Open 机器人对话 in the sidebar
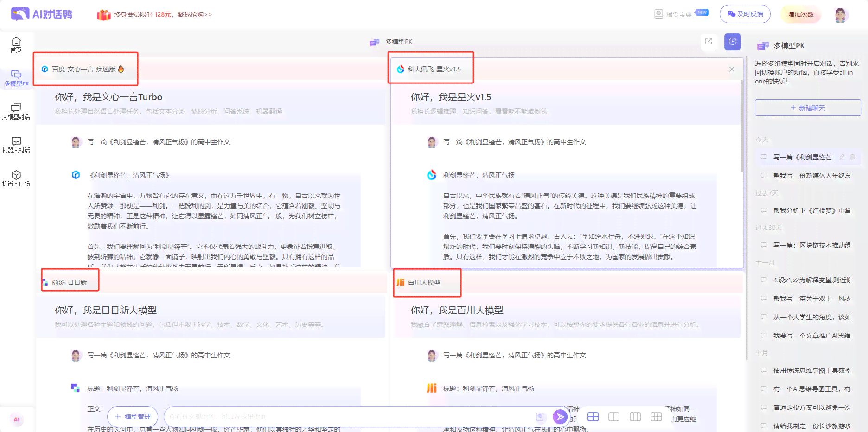Screen dimensions: 868x432 [16, 145]
